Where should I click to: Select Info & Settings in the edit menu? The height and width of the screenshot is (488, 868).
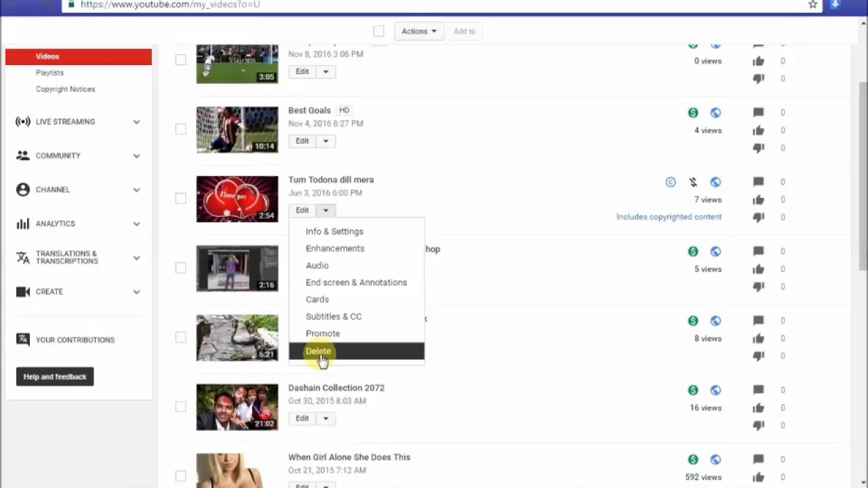coord(334,231)
